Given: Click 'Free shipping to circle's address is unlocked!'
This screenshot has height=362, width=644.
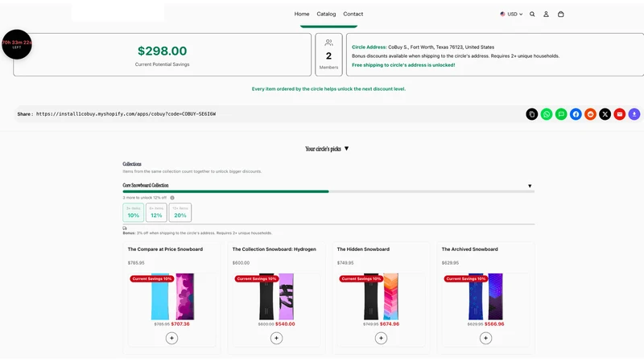Looking at the screenshot, I should tap(403, 65).
